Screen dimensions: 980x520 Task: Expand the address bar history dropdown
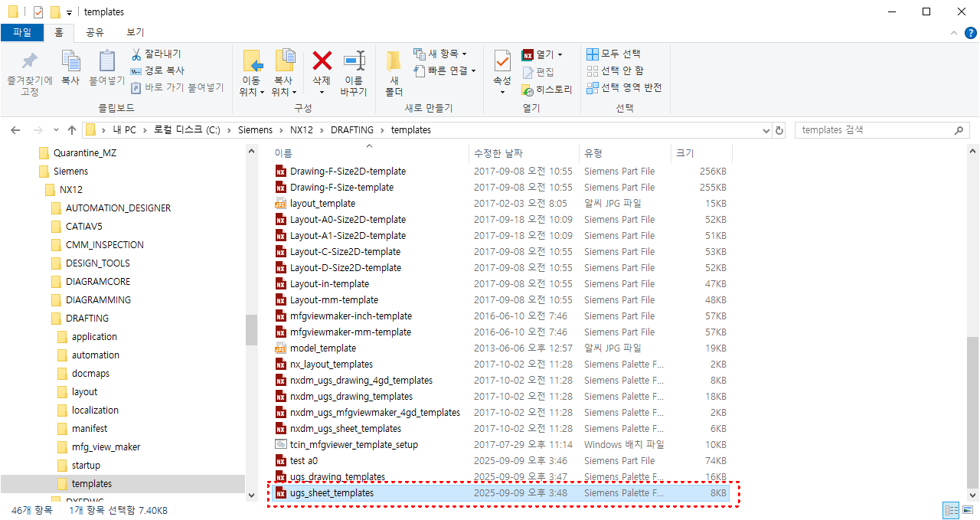(x=766, y=130)
